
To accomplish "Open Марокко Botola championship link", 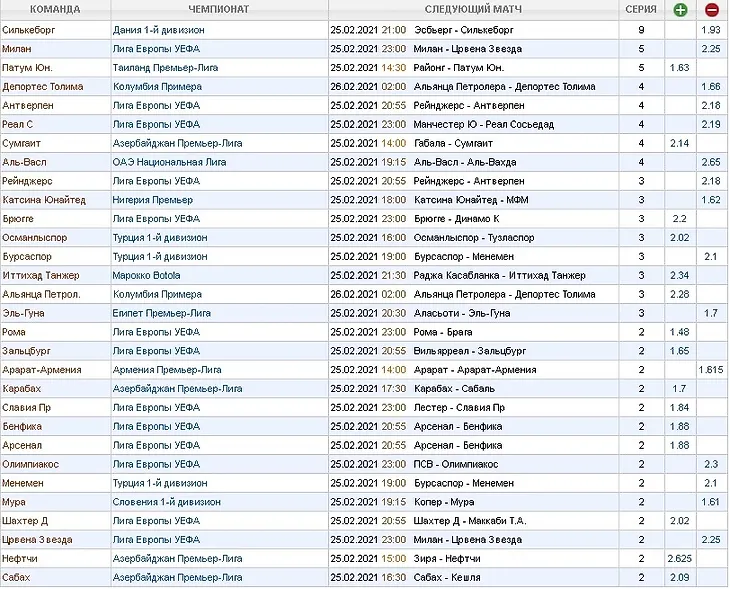I will (x=146, y=276).
